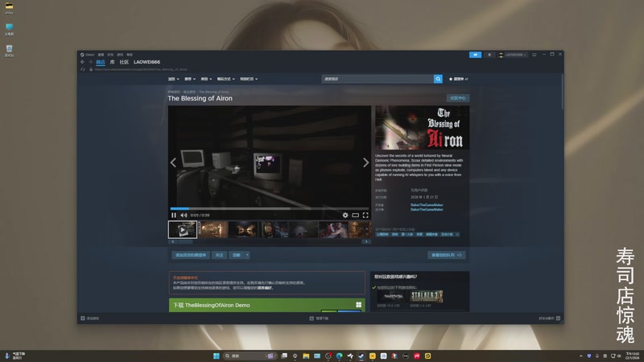Seek along the trailer progress bar
Viewport: 644px width, 362px height.
click(x=270, y=208)
